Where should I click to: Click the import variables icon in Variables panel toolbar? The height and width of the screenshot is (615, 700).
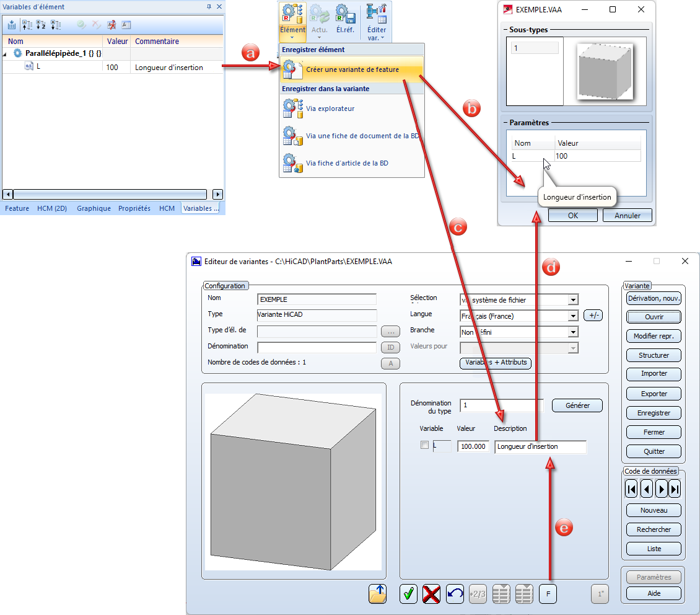(12, 25)
